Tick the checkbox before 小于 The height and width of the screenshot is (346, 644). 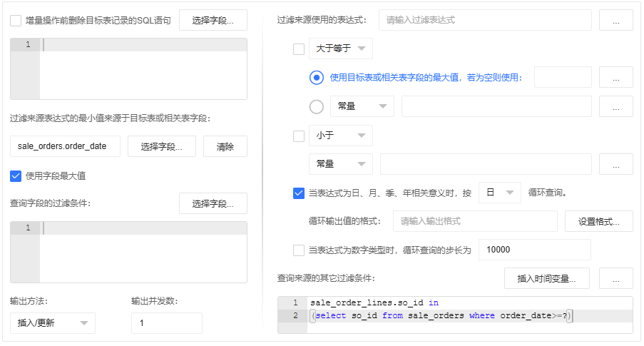299,136
